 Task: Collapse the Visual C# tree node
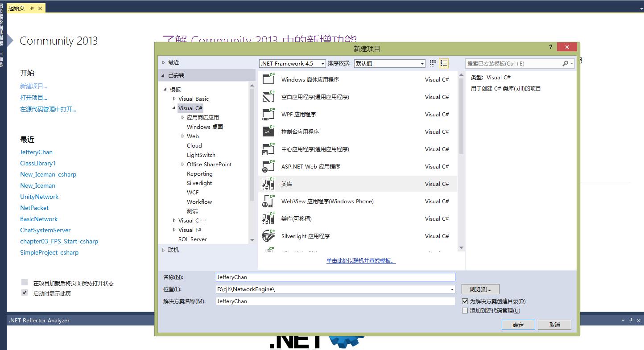click(x=174, y=108)
